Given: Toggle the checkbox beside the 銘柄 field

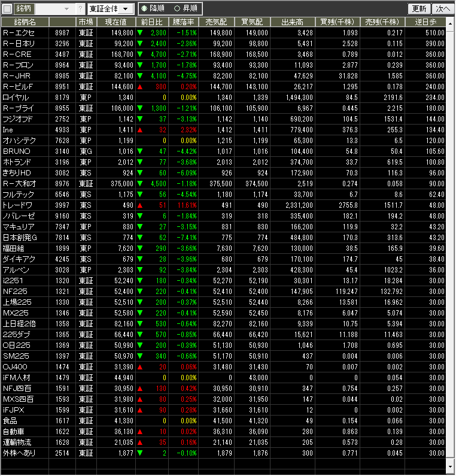Looking at the screenshot, I should click(7, 9).
